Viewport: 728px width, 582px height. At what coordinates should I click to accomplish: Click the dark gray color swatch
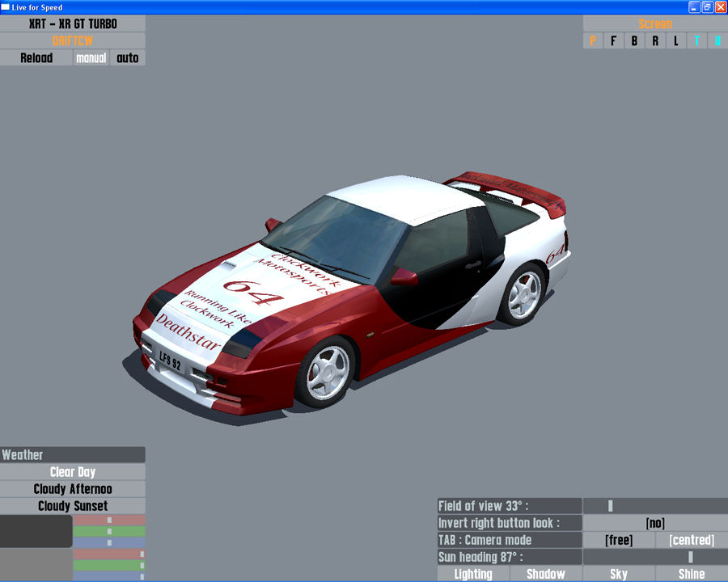(x=36, y=531)
